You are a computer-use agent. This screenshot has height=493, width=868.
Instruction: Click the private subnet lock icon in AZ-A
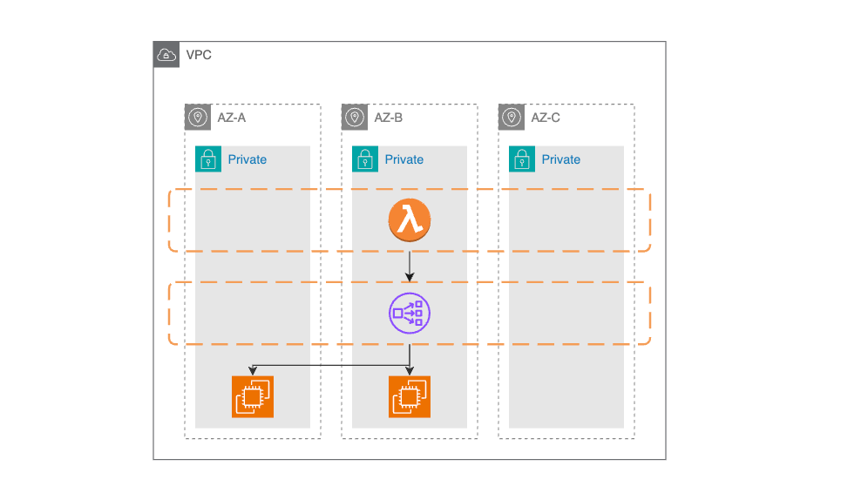point(208,159)
